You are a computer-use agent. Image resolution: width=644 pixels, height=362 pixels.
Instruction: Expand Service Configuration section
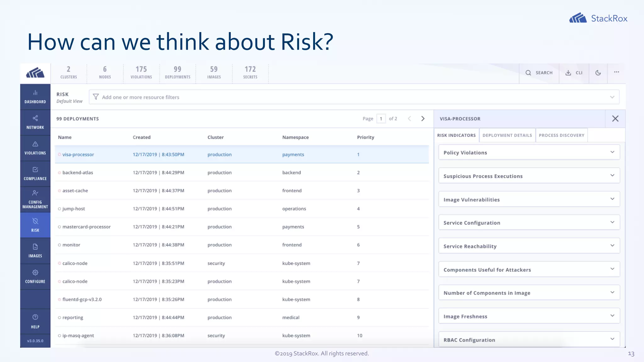529,222
